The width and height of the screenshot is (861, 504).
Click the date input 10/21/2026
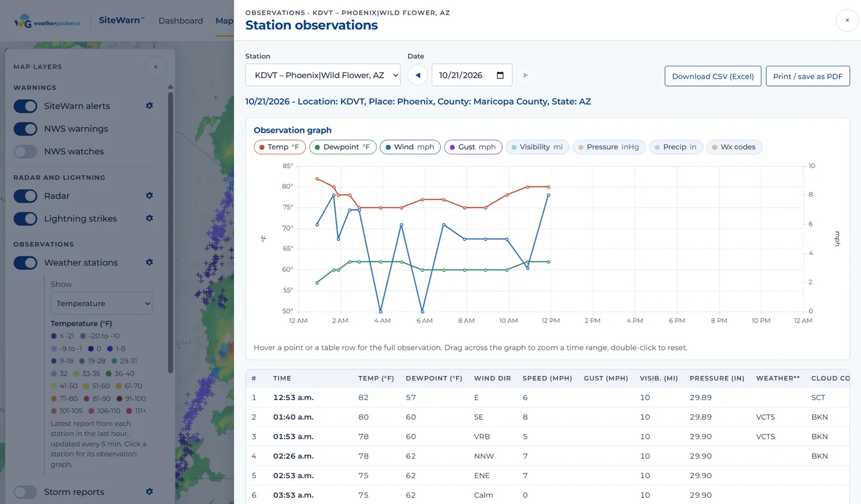472,76
